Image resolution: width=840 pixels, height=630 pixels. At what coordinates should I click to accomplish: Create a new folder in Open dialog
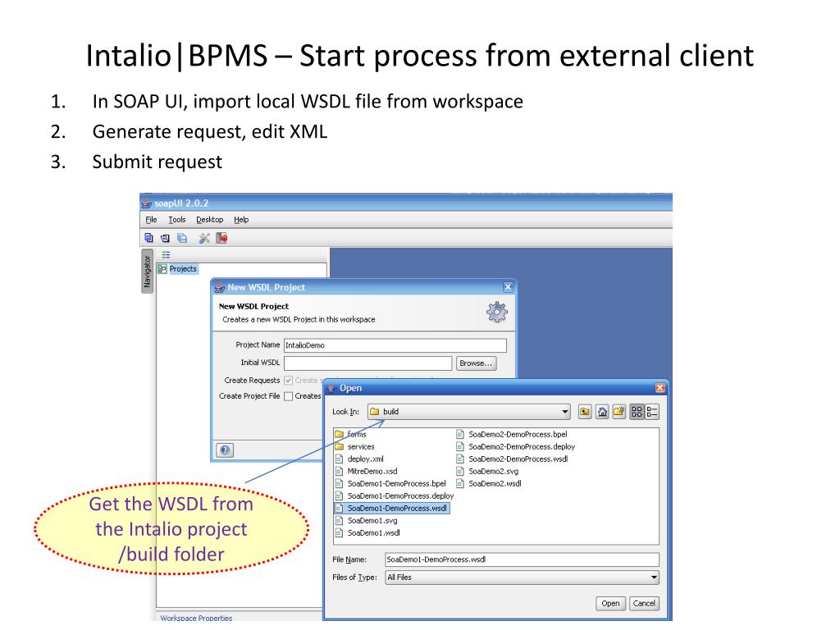[619, 412]
